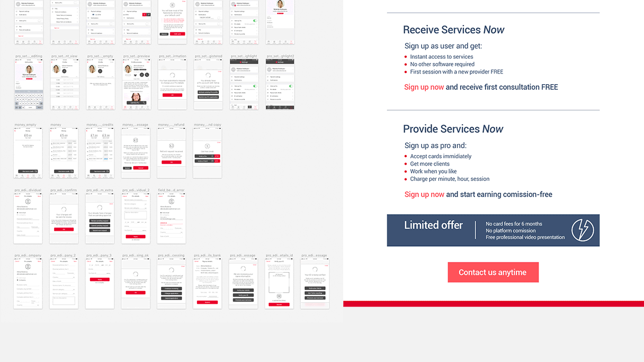Open Service category dropdown in pro_edi...vidual_2 artboard
Image resolution: width=644 pixels, height=362 pixels.
[136, 204]
